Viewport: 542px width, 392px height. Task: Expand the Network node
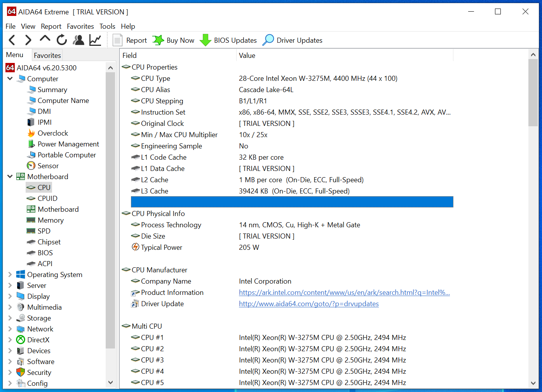click(x=10, y=329)
